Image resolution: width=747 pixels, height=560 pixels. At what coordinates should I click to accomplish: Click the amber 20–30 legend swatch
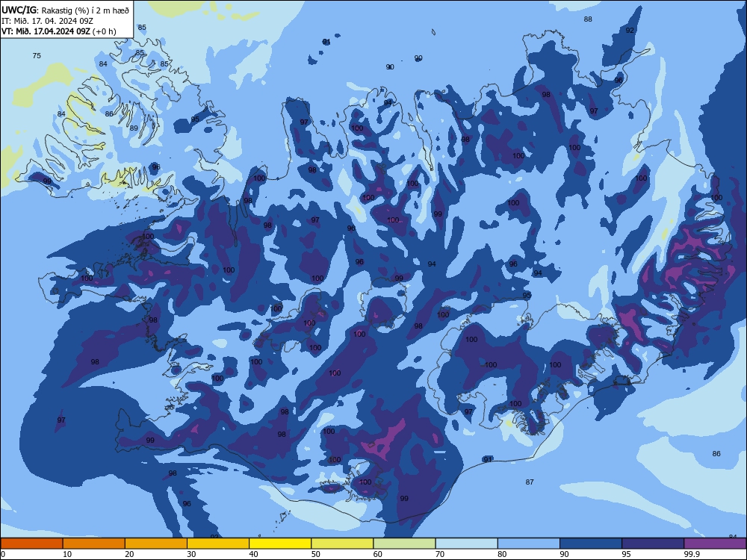(x=156, y=544)
